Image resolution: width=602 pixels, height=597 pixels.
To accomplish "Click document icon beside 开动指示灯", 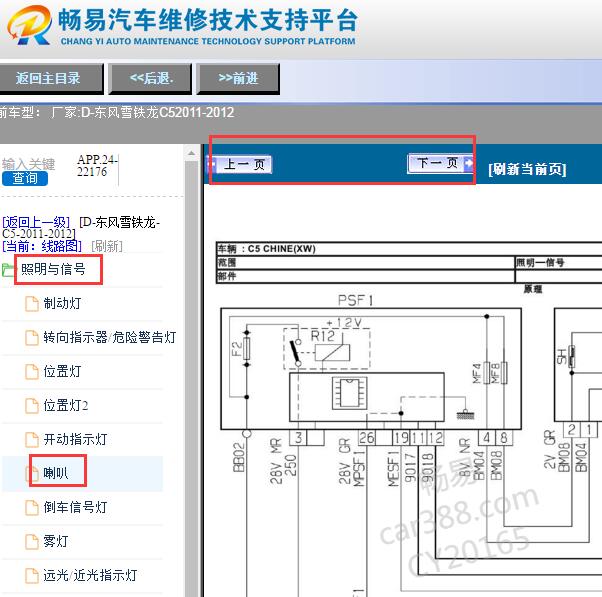I will 32,440.
